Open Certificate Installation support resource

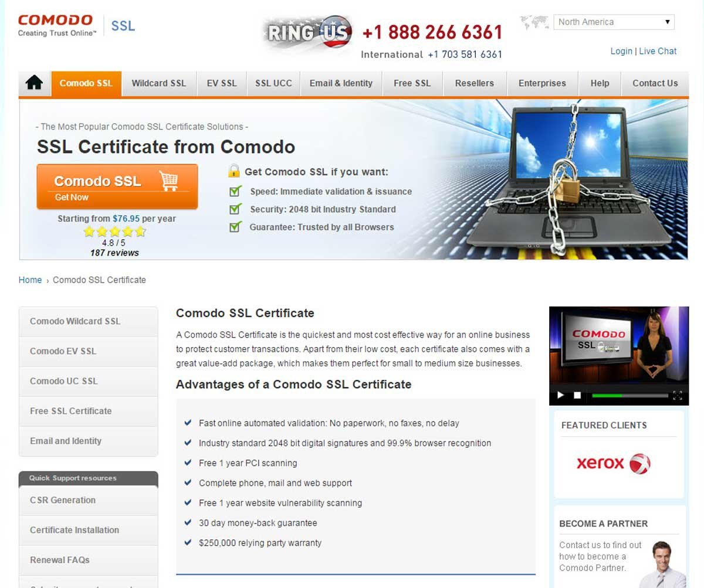89,530
